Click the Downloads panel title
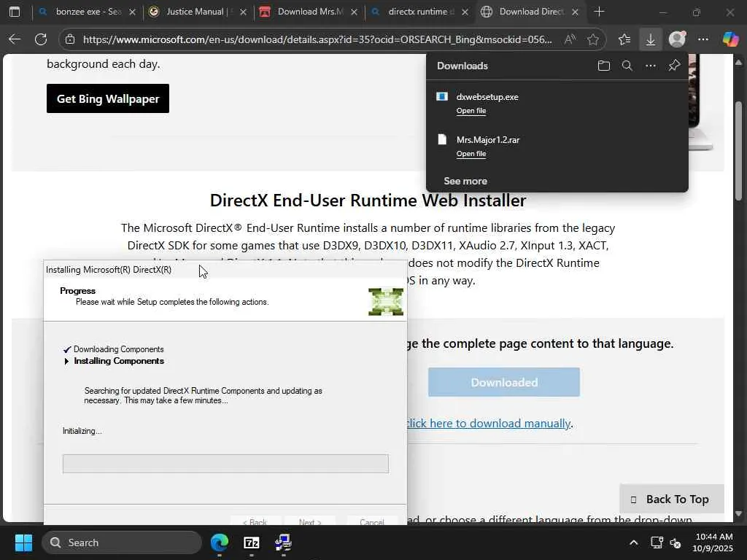 [462, 66]
